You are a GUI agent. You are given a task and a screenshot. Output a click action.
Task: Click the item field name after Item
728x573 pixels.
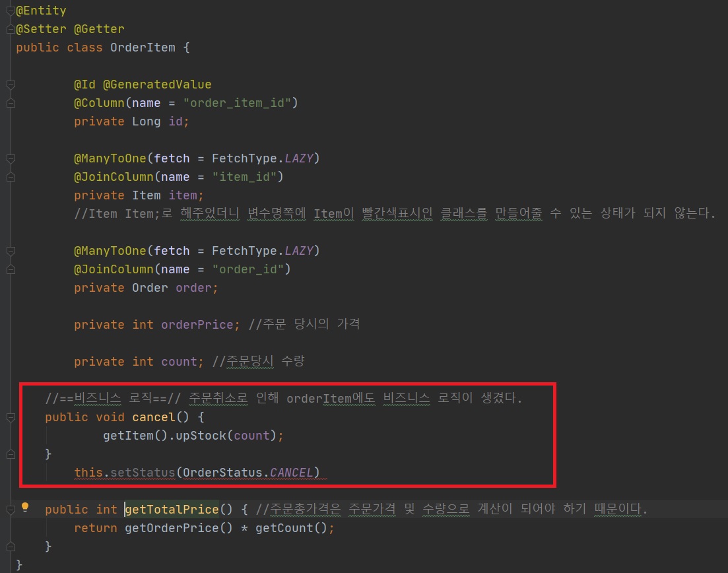coord(183,195)
